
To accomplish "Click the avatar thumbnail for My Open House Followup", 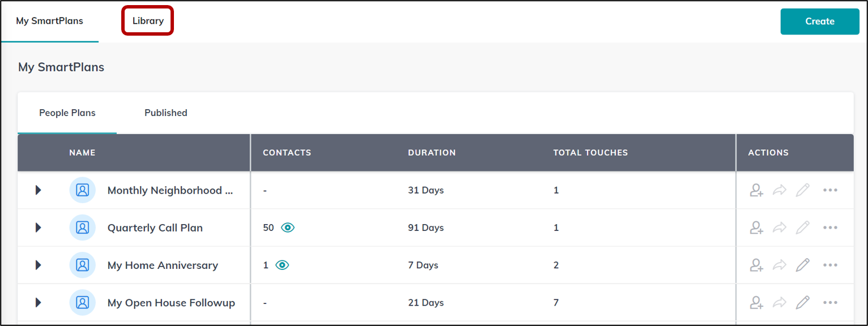I will tap(82, 302).
